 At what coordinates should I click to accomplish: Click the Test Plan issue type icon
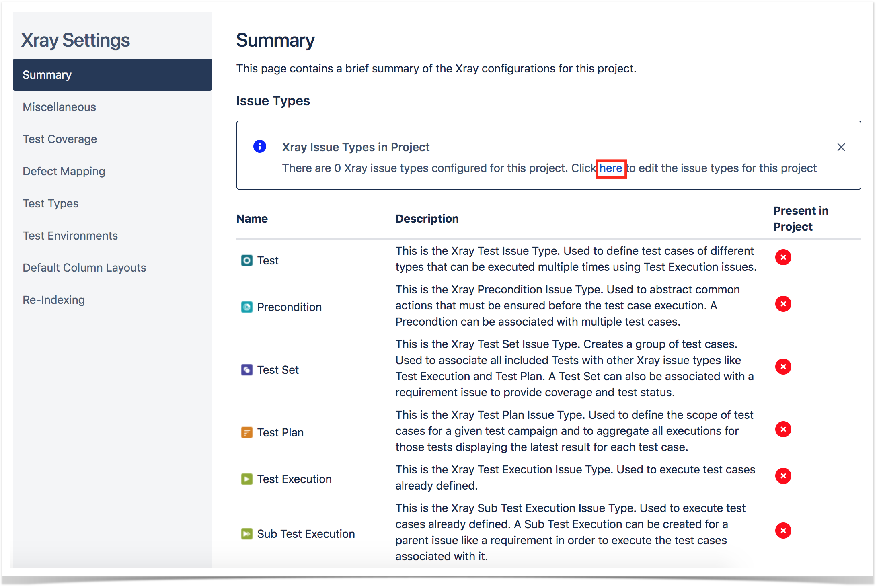(246, 432)
